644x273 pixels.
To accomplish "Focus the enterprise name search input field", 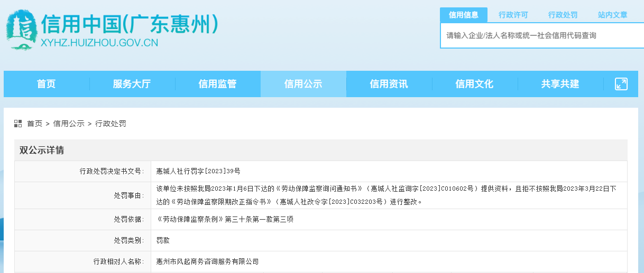I will [x=539, y=35].
